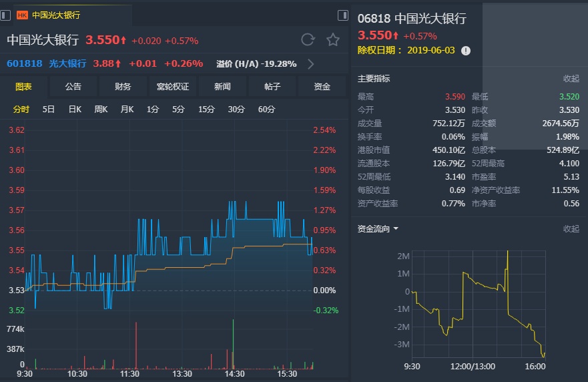588x382 pixels.
Task: Collapse the 资金流向 section
Action: [571, 228]
